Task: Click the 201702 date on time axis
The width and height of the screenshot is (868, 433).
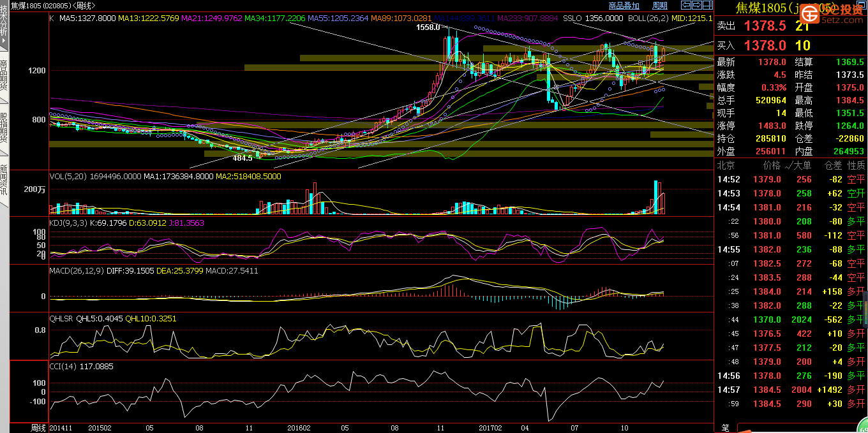Action: pyautogui.click(x=490, y=428)
